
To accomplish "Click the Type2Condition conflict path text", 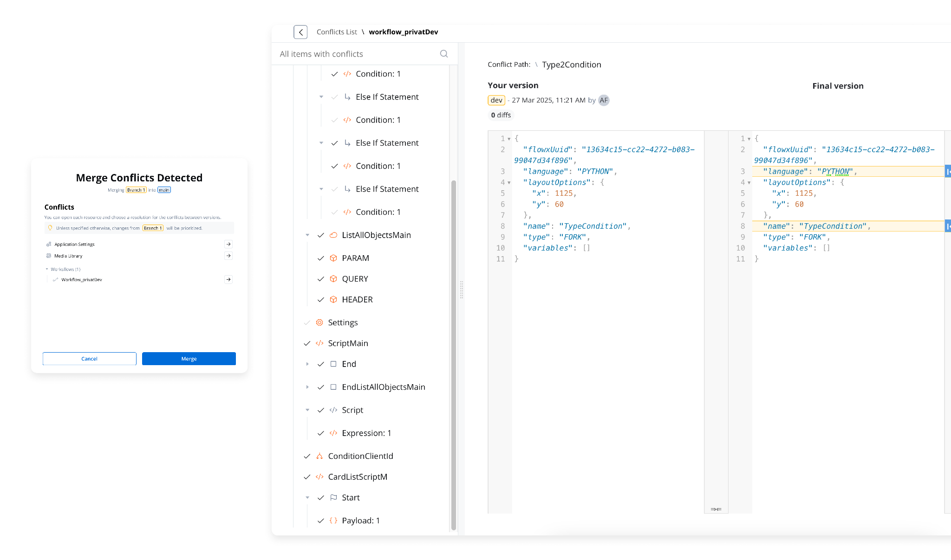I will 571,64.
